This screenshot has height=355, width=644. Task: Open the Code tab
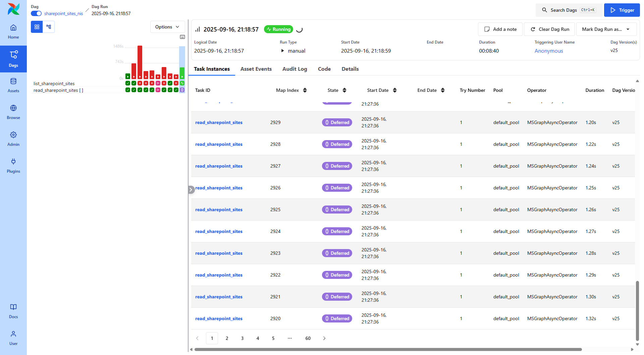(324, 69)
